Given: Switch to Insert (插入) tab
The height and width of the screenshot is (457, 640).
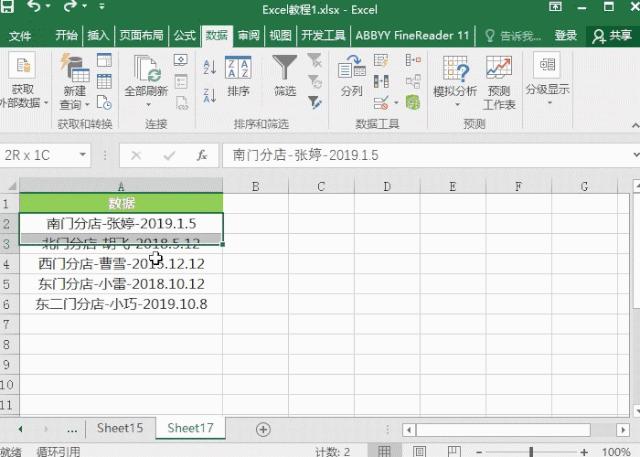Looking at the screenshot, I should (x=98, y=35).
